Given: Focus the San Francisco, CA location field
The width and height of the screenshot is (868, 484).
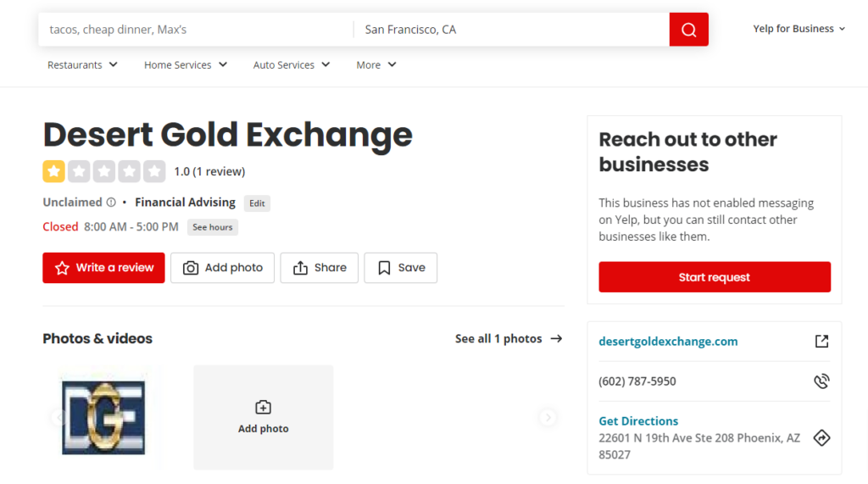Looking at the screenshot, I should click(x=511, y=30).
